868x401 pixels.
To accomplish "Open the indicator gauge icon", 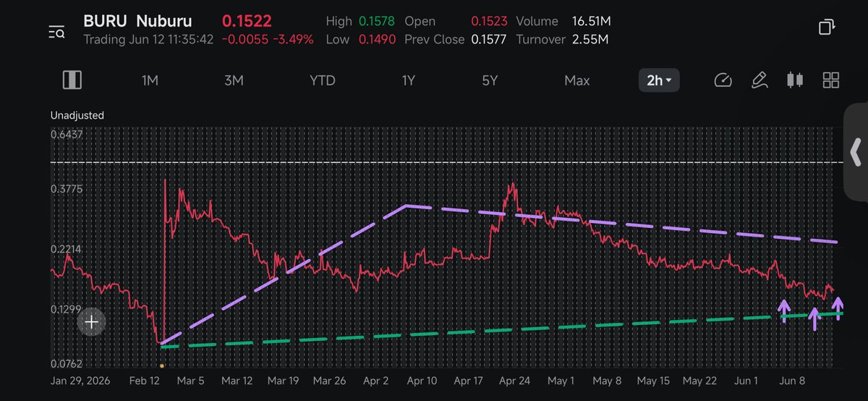I will [x=723, y=80].
